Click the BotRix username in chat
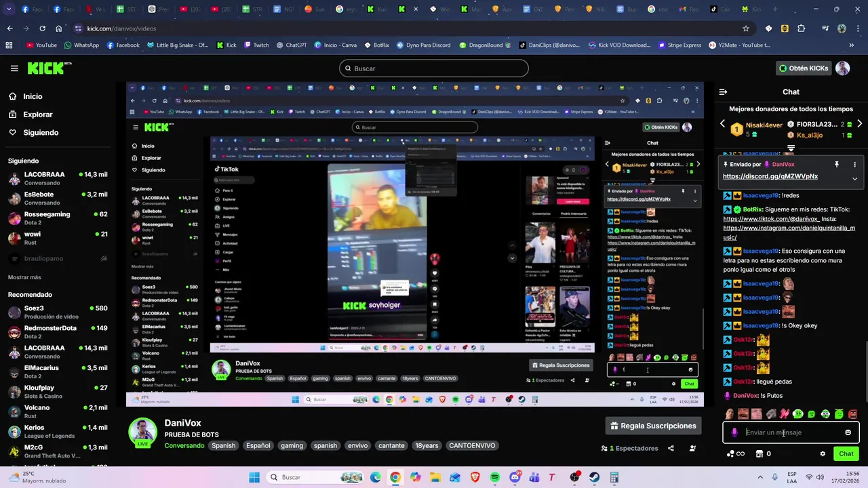Screen dimensions: 868x488 [752, 209]
